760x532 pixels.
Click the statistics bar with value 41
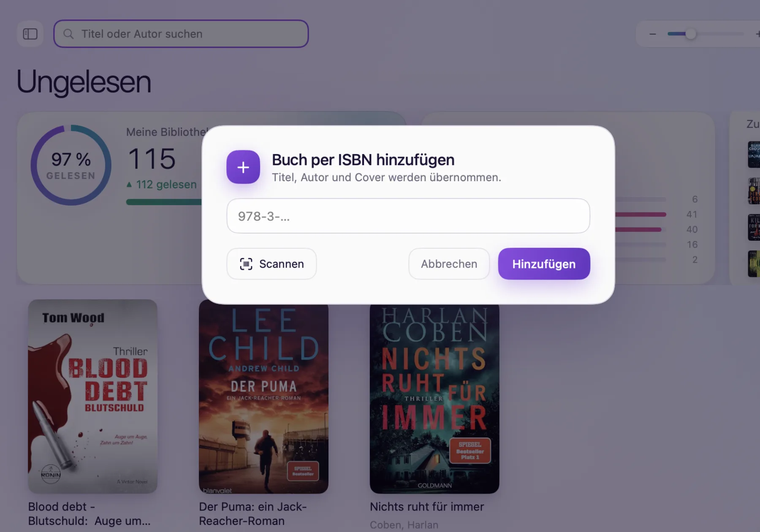[x=641, y=214]
